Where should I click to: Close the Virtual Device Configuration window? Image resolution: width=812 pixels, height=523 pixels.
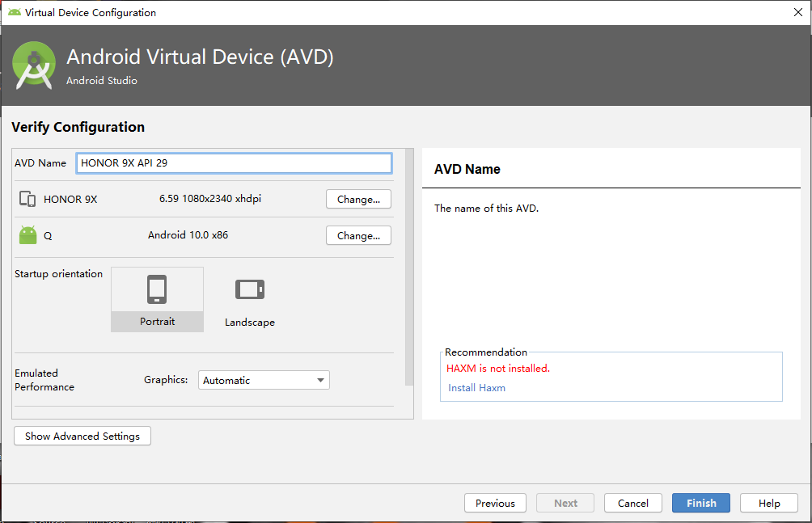797,12
